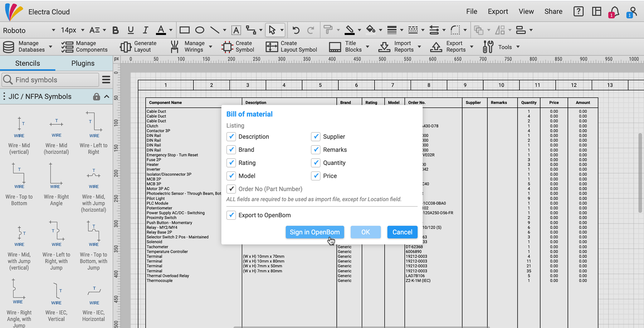This screenshot has height=328, width=644.
Task: Open the Share menu
Action: click(x=553, y=12)
